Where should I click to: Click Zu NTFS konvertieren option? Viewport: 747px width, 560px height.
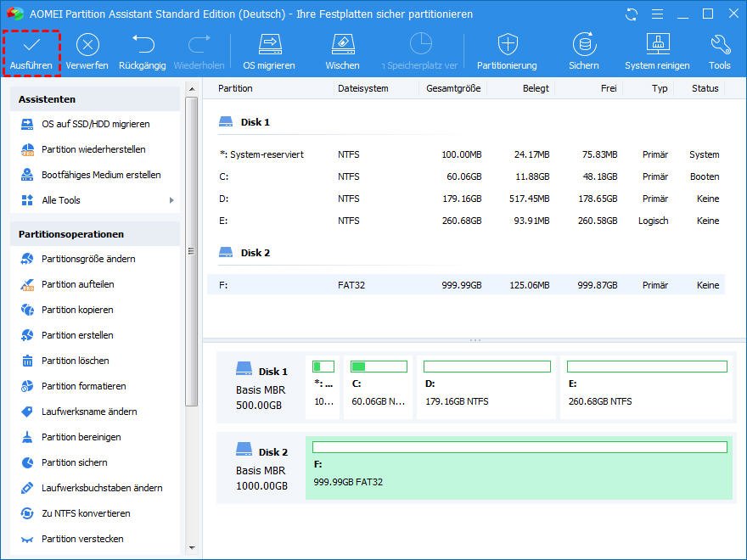pos(86,513)
